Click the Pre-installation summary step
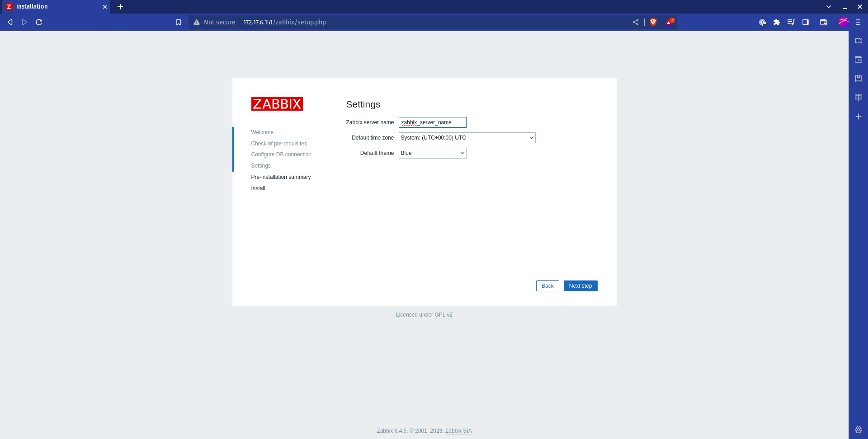Screen dimensions: 868x439 tap(281, 177)
